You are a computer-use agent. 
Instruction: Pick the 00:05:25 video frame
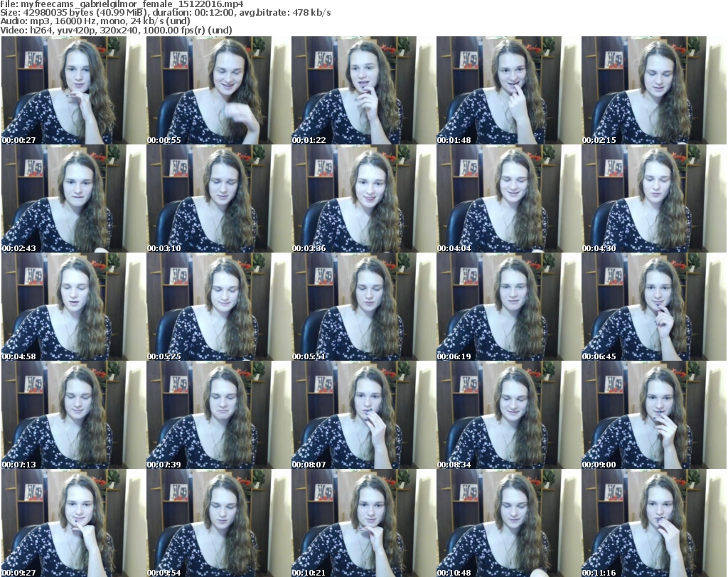point(219,307)
